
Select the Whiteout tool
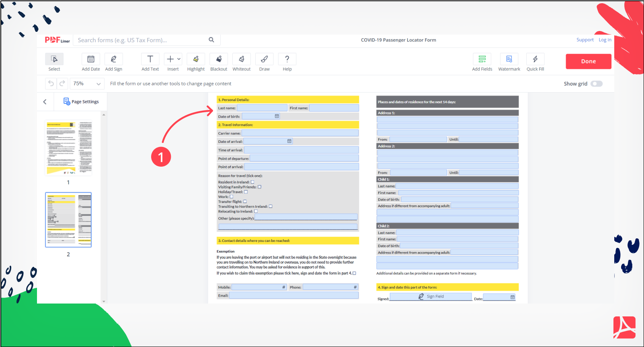pos(242,59)
